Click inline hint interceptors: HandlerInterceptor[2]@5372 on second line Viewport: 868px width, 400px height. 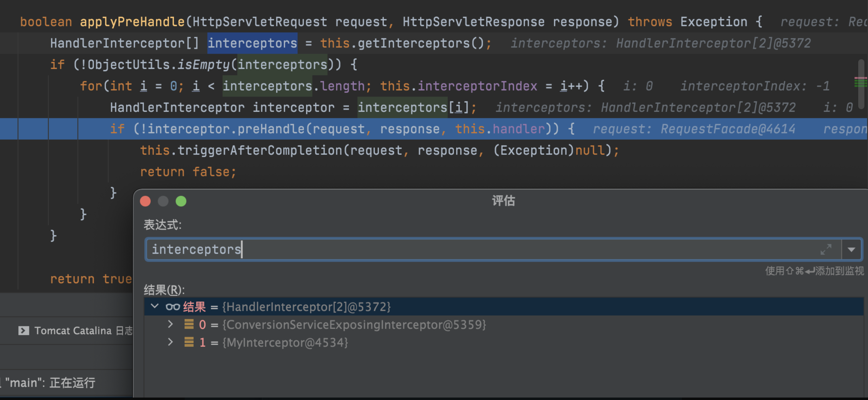coord(660,44)
